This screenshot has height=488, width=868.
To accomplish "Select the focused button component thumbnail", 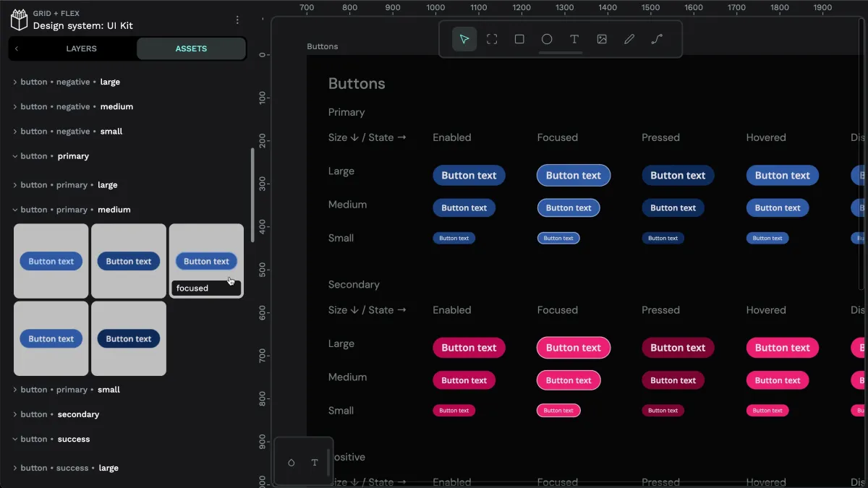I will 206,261.
